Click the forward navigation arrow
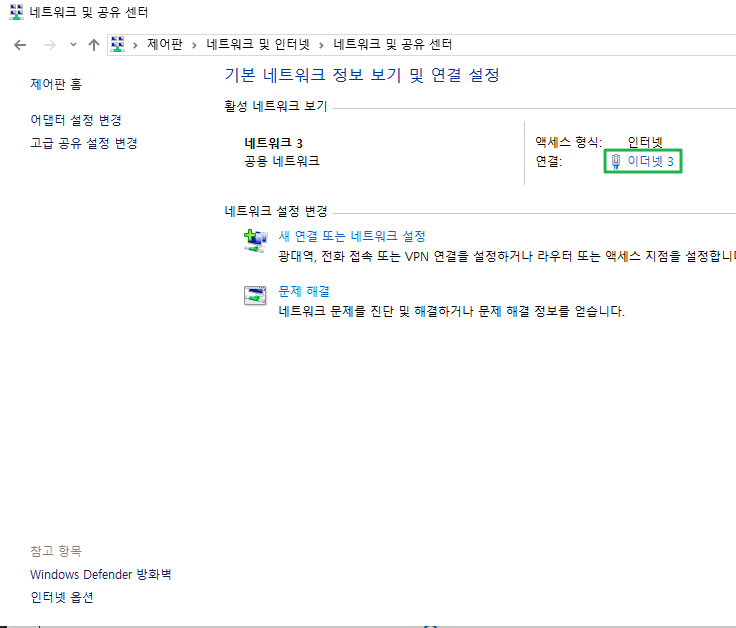This screenshot has height=628, width=736. [49, 45]
